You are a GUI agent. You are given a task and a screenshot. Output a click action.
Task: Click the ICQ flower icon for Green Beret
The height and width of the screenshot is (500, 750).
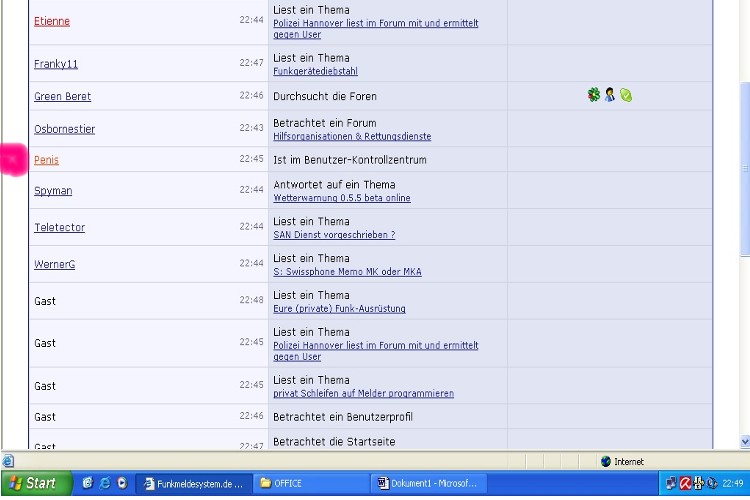click(594, 96)
